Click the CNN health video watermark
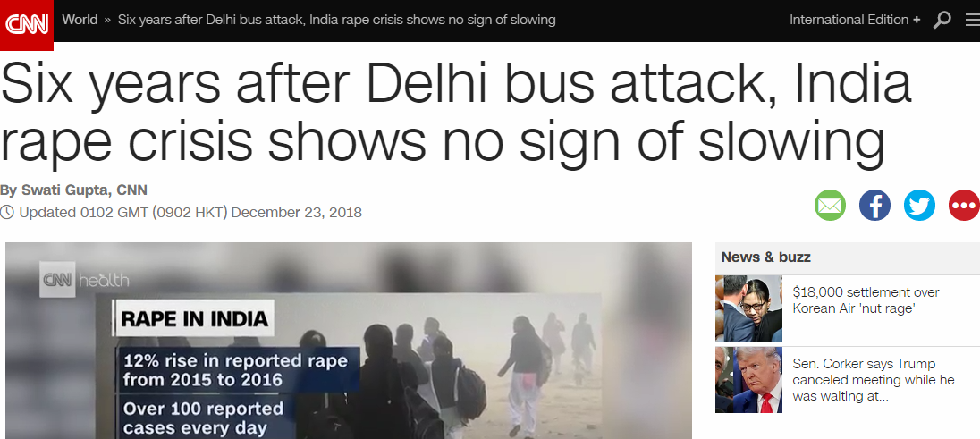The height and width of the screenshot is (439, 980). 84,280
